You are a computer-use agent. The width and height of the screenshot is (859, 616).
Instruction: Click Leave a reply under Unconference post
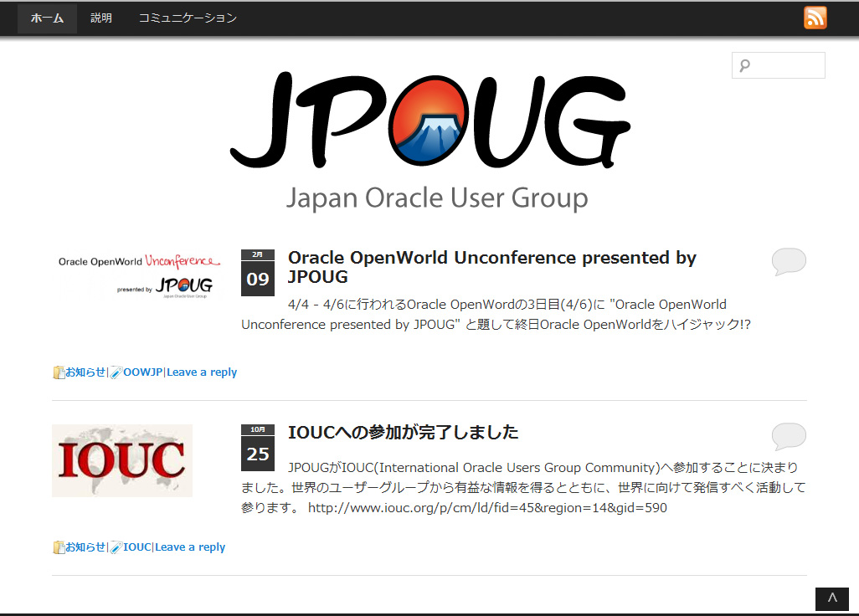[x=202, y=372]
